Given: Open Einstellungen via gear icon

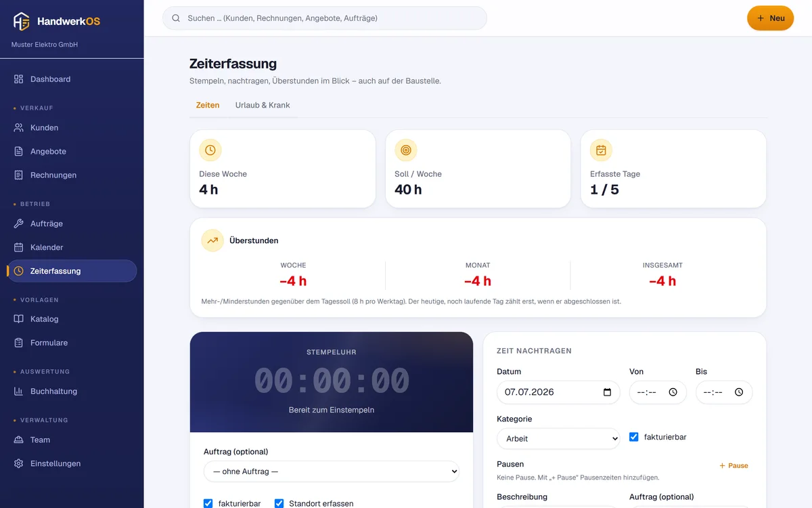Looking at the screenshot, I should pos(19,463).
